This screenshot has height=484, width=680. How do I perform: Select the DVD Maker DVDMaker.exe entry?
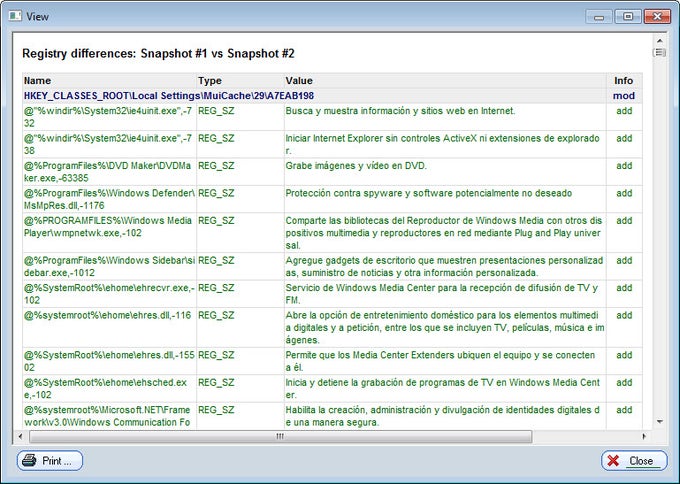click(107, 172)
